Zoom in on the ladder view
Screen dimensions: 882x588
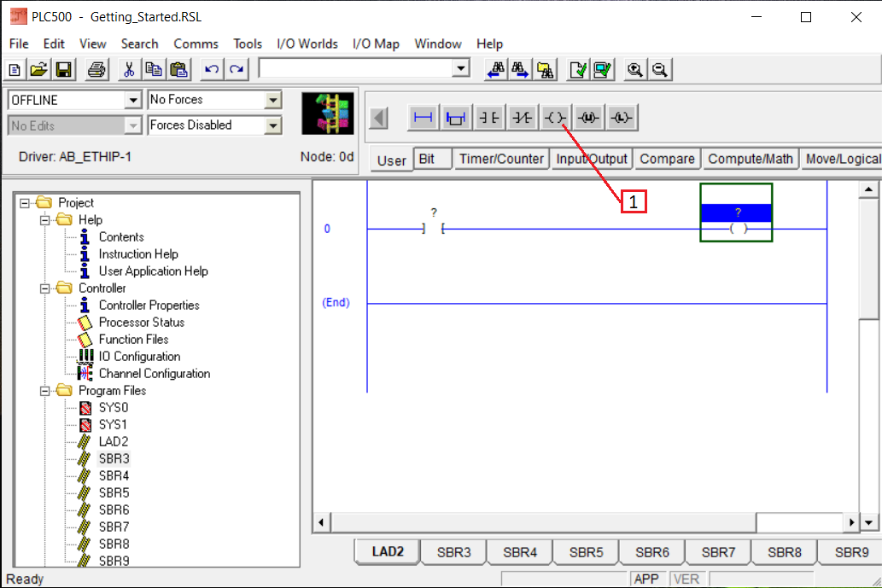coord(635,70)
